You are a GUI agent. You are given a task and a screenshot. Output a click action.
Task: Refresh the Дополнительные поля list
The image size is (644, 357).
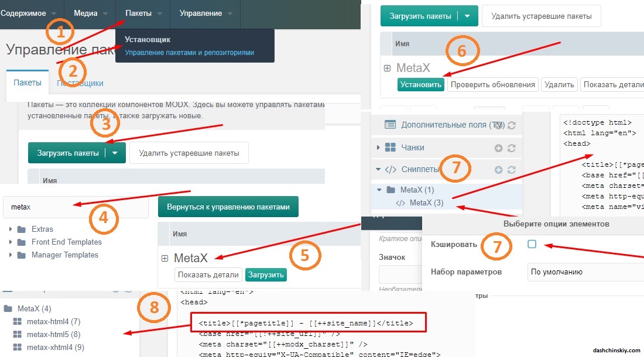coord(511,126)
